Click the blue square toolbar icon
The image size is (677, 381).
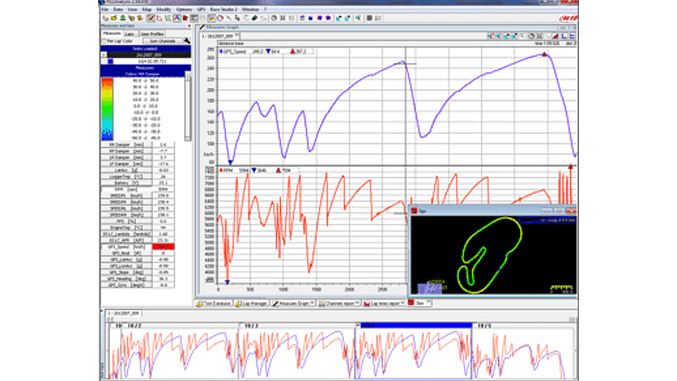[310, 18]
